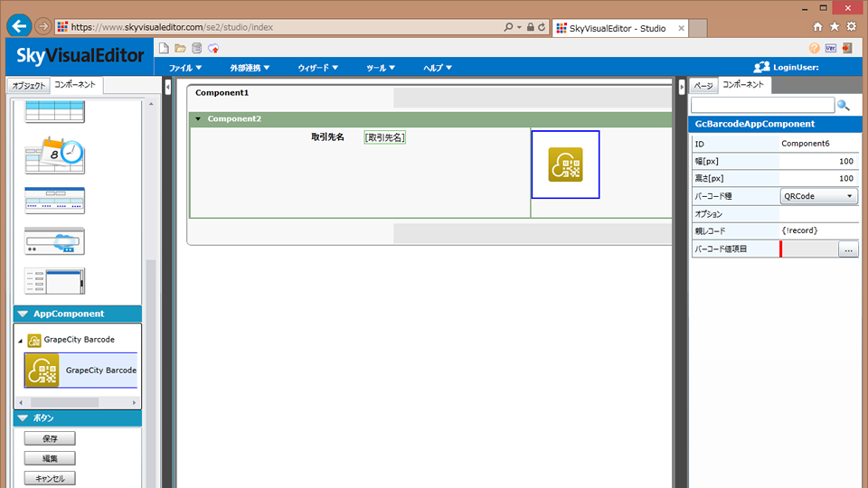Click the browser favorites star icon
The width and height of the screenshot is (868, 488).
click(x=835, y=26)
